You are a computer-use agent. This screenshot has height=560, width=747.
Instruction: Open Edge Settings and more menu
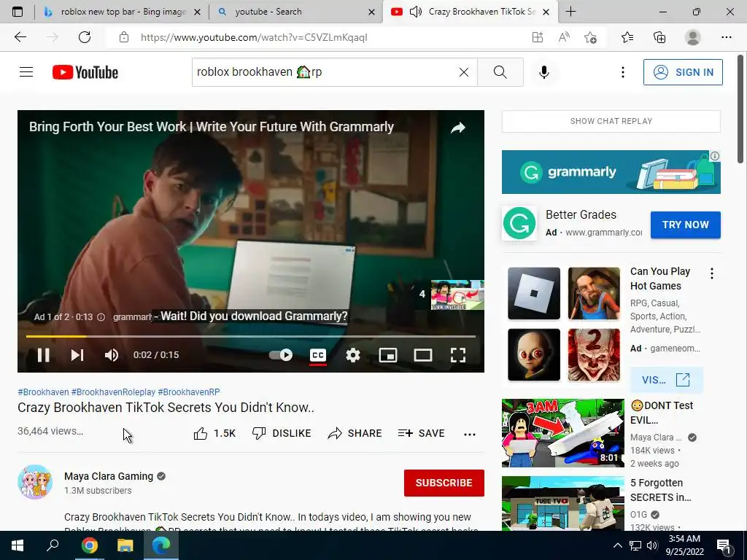pos(726,37)
